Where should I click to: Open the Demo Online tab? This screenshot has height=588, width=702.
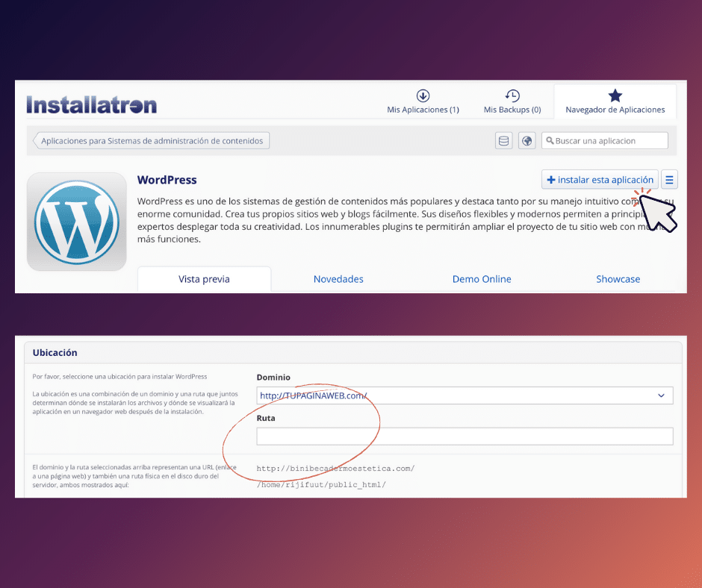pyautogui.click(x=482, y=279)
